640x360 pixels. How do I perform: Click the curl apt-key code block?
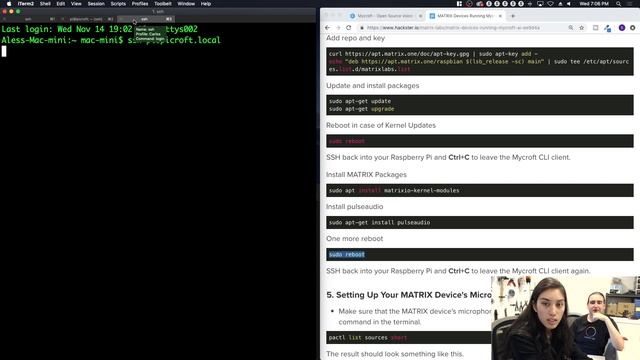pos(480,61)
